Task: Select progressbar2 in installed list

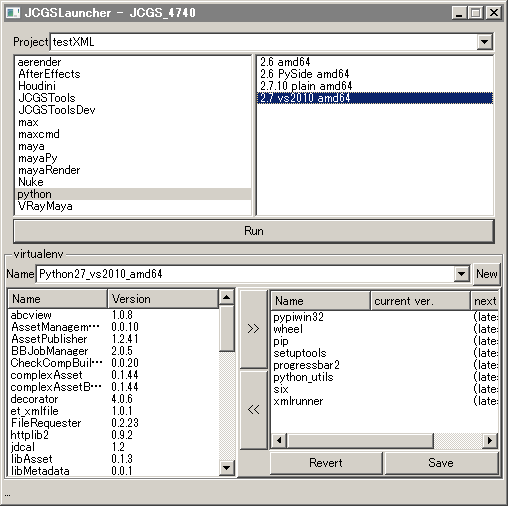Action: coord(385,365)
